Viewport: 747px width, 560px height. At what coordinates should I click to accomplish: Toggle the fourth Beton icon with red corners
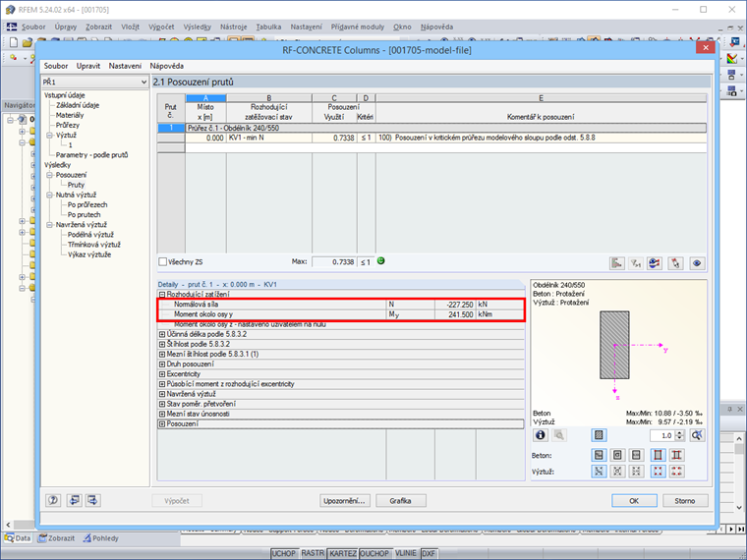click(658, 455)
